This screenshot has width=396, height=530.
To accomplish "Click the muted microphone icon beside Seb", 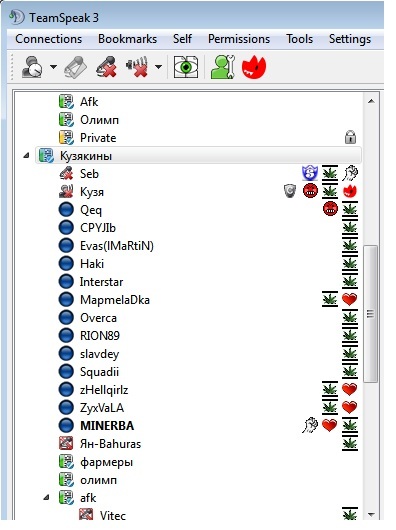I will pos(66,173).
